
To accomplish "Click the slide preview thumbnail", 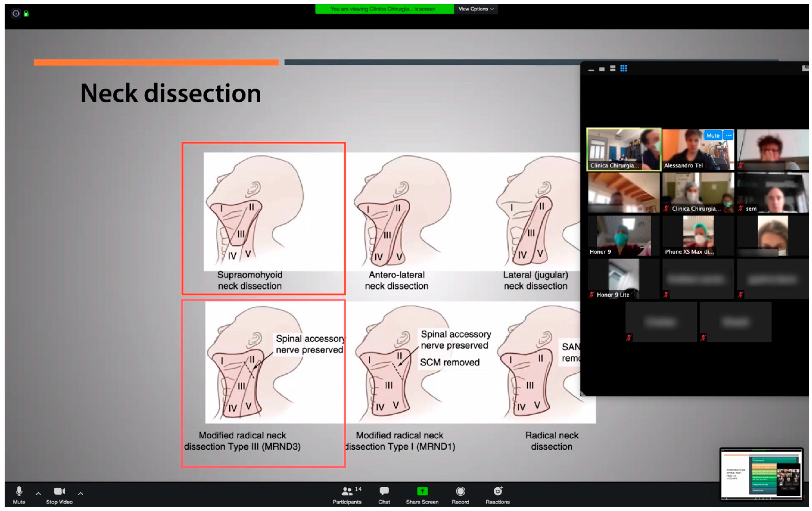I will pyautogui.click(x=761, y=474).
